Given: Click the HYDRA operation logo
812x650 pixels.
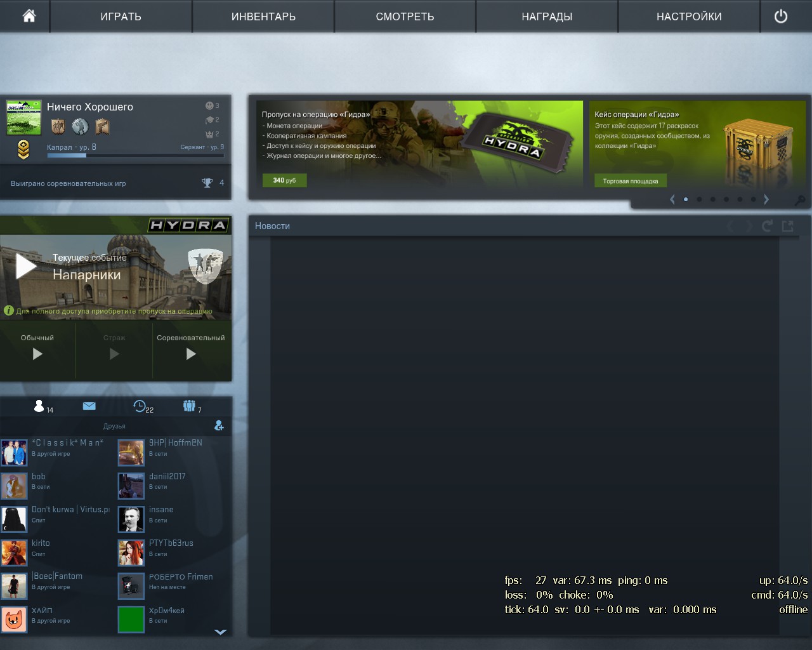Looking at the screenshot, I should coord(188,225).
